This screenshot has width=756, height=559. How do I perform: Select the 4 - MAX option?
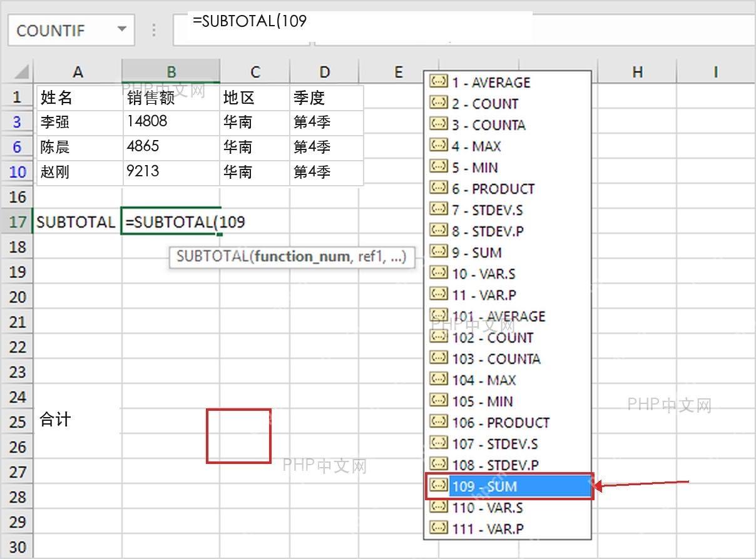click(508, 146)
